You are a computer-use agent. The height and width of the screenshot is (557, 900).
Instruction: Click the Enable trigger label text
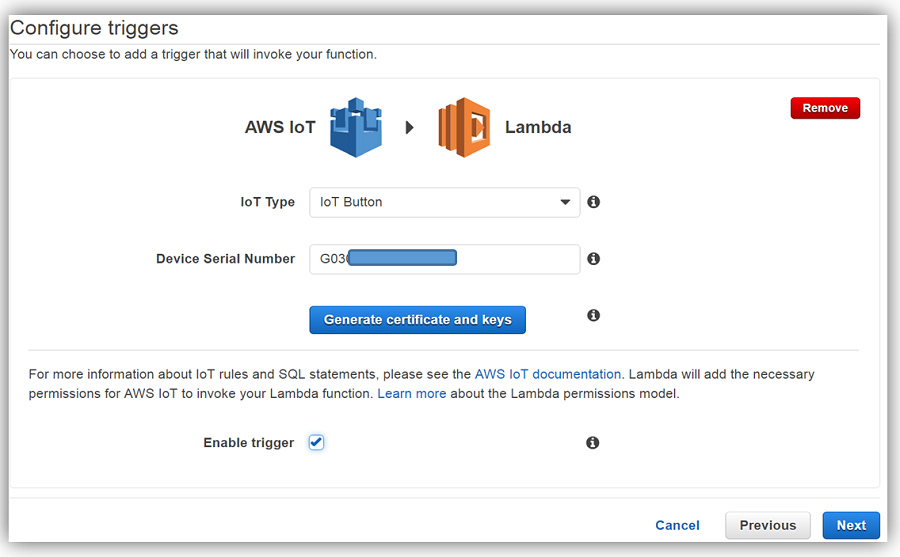(248, 443)
